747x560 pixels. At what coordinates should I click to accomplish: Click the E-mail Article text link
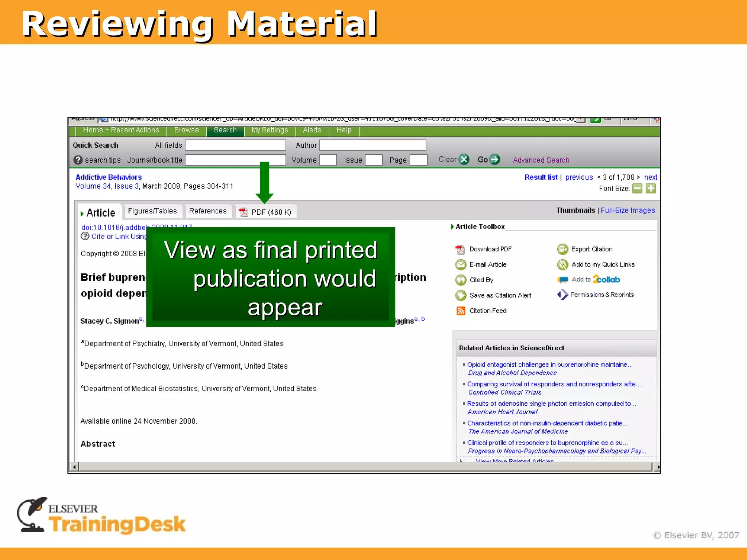point(488,265)
